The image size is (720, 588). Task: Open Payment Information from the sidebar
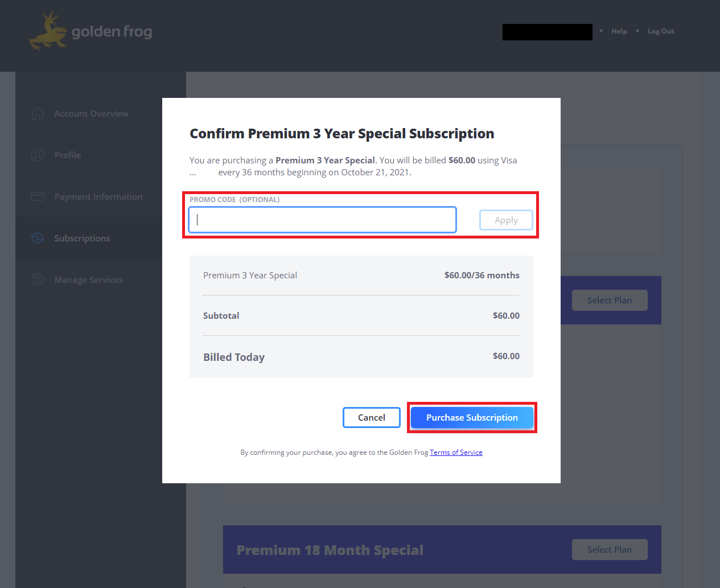click(x=98, y=196)
